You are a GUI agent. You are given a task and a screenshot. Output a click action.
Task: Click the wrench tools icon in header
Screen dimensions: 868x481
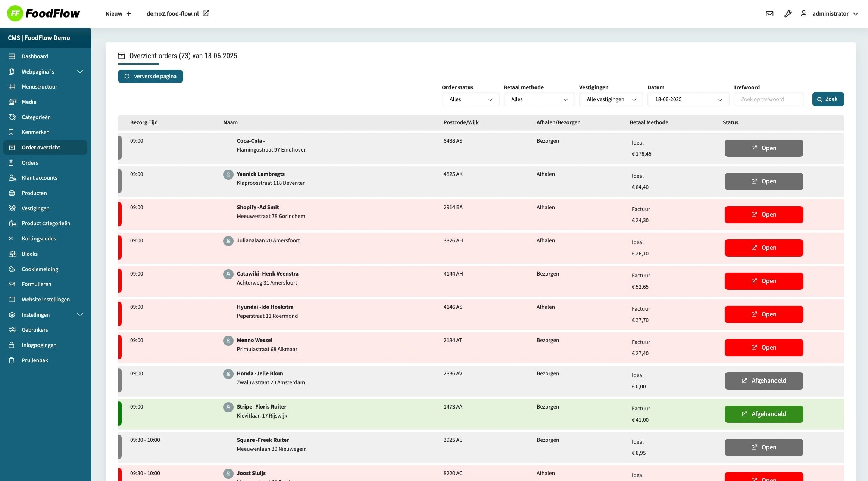click(788, 14)
